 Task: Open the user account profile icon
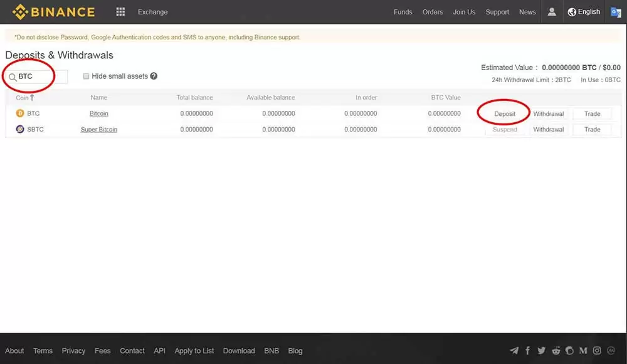[552, 12]
